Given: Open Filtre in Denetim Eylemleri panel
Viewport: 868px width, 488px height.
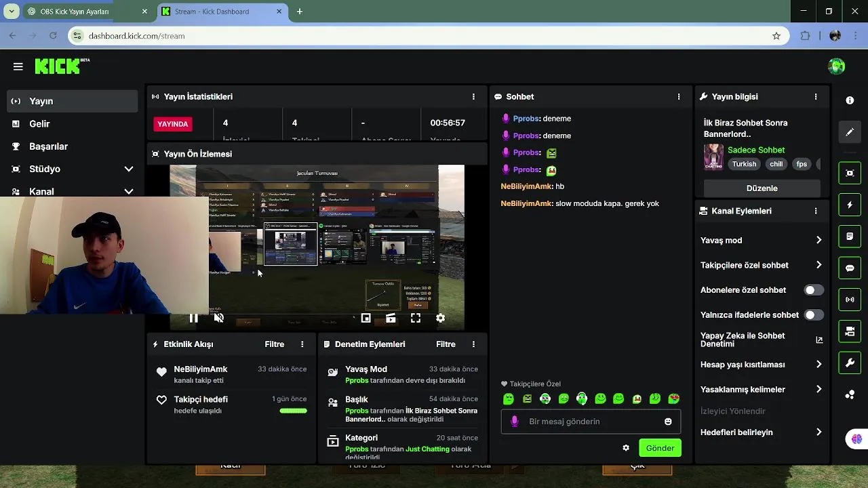Looking at the screenshot, I should click(x=446, y=344).
